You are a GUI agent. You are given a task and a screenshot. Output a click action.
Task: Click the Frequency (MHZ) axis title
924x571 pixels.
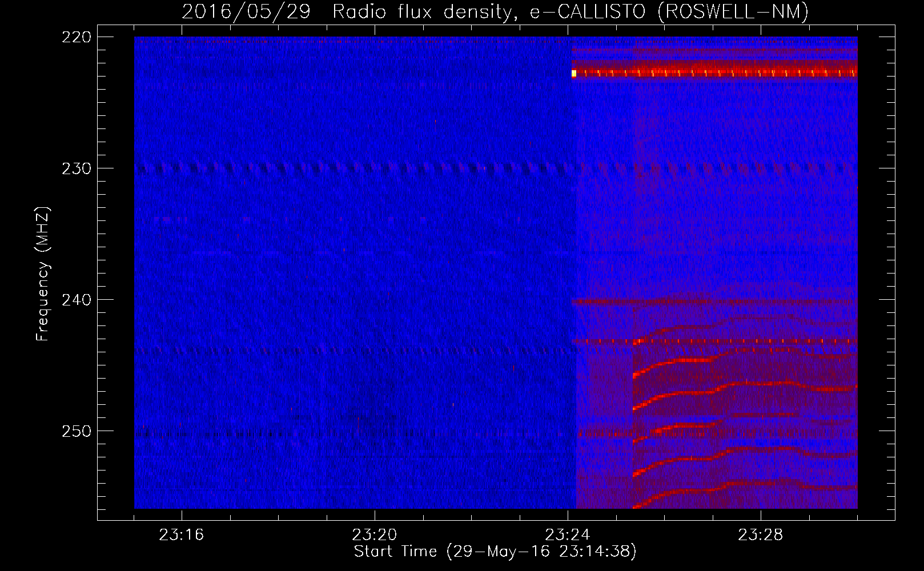pyautogui.click(x=43, y=274)
